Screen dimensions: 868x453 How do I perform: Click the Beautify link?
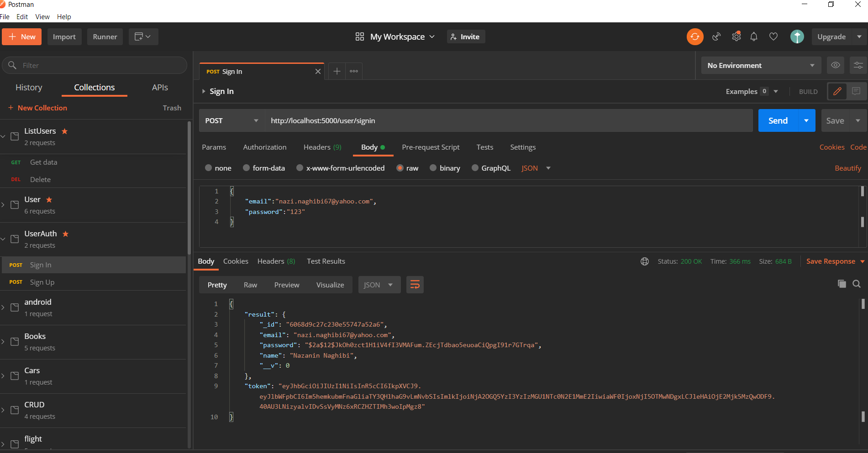(x=847, y=168)
